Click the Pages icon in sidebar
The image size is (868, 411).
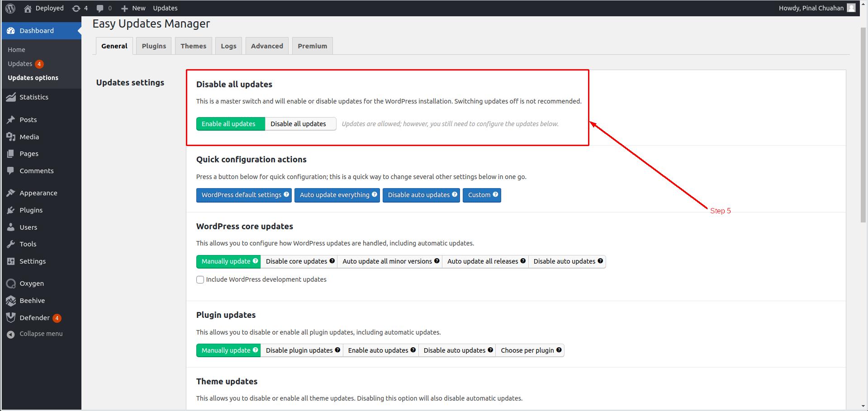[x=11, y=154]
